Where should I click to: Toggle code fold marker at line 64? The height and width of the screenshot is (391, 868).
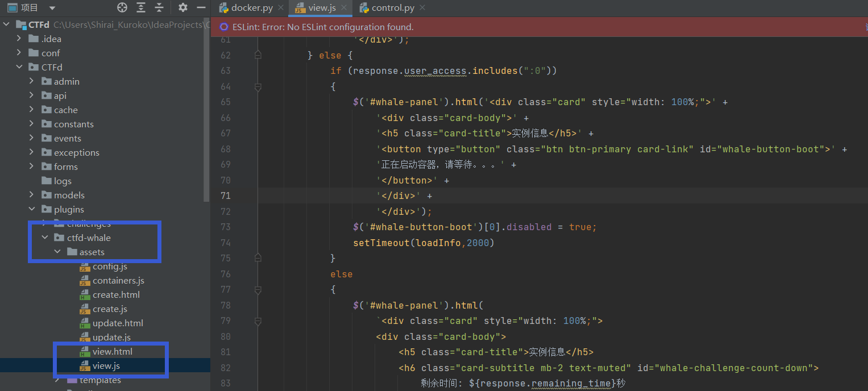pos(258,87)
